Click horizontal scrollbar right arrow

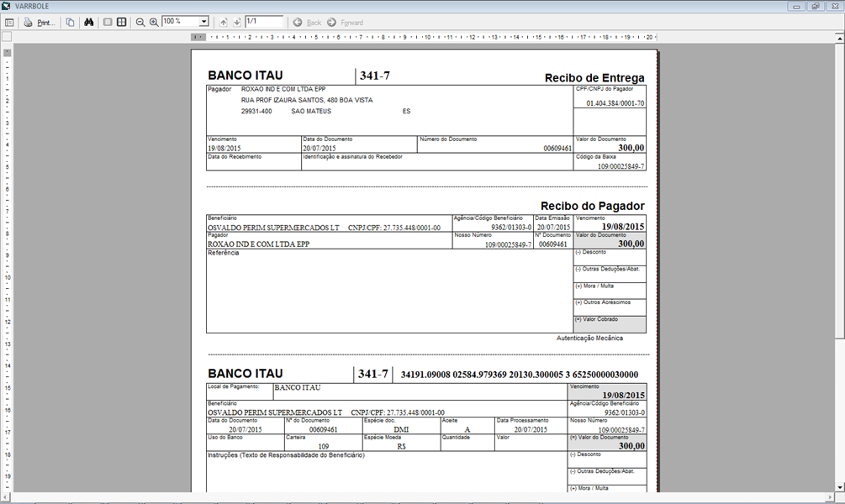[x=830, y=496]
